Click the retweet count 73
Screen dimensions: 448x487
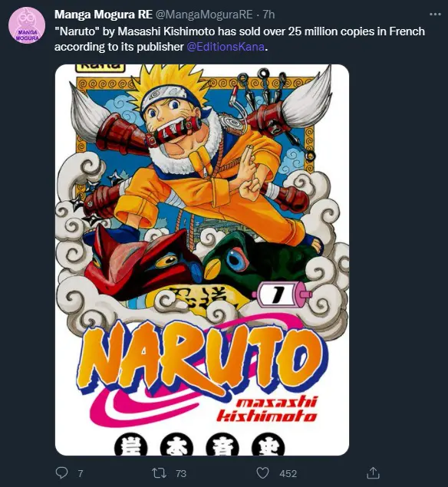click(181, 473)
